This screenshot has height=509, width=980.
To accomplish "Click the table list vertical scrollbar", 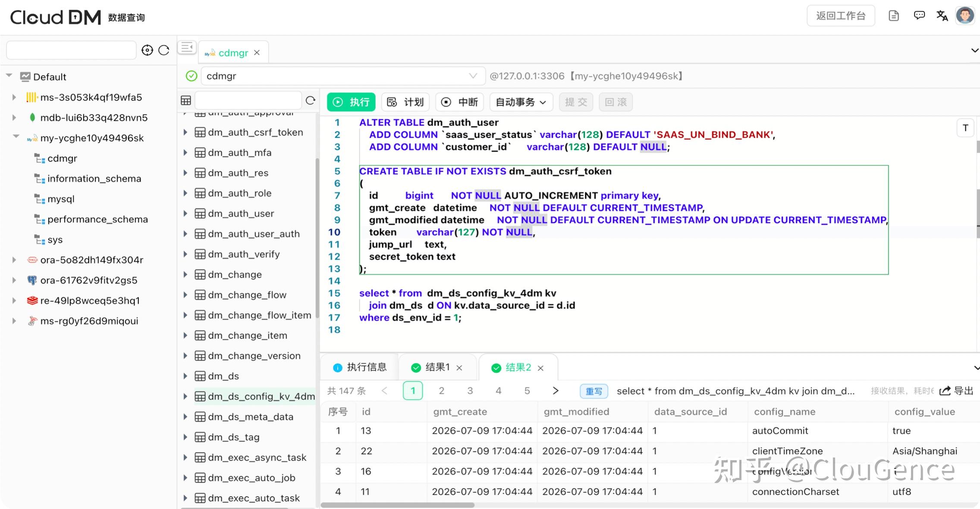I will pyautogui.click(x=317, y=238).
